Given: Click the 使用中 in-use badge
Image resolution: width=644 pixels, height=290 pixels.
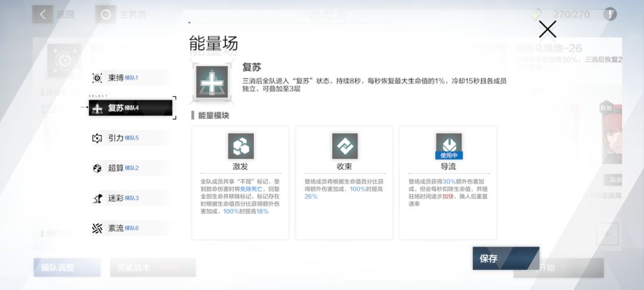Looking at the screenshot, I should coord(448,155).
